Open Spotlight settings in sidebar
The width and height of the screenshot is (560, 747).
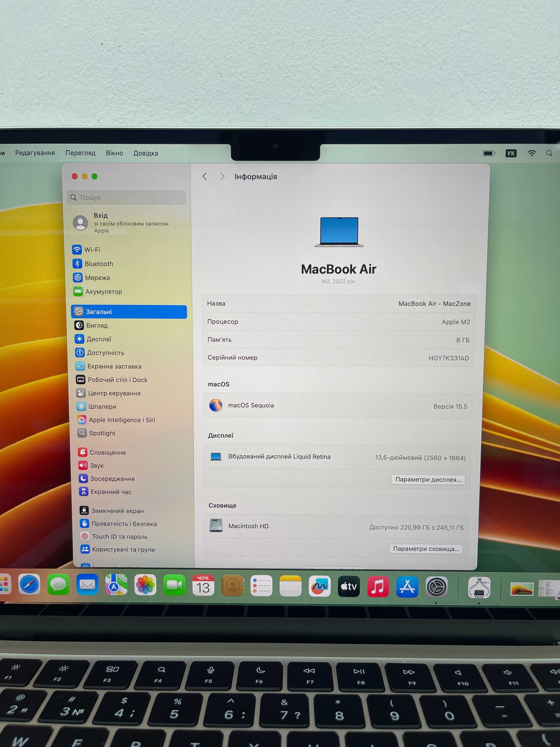96,433
